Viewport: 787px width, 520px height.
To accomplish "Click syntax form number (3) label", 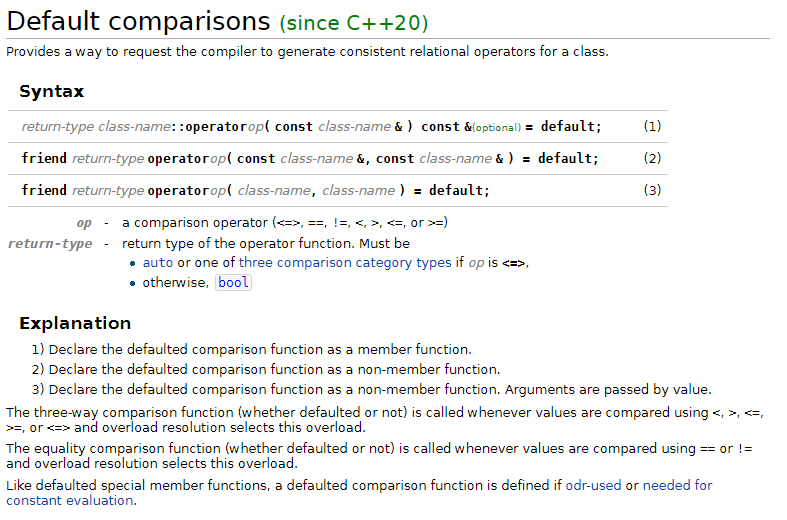I will point(652,191).
